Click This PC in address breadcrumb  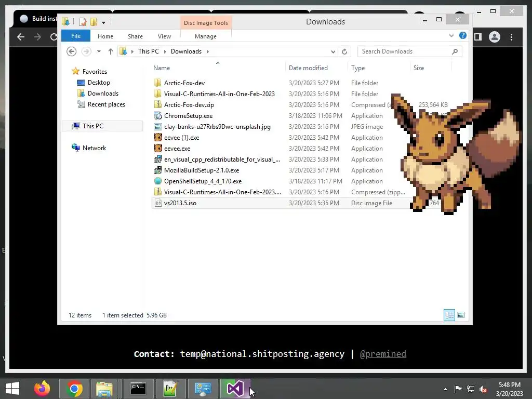148,51
